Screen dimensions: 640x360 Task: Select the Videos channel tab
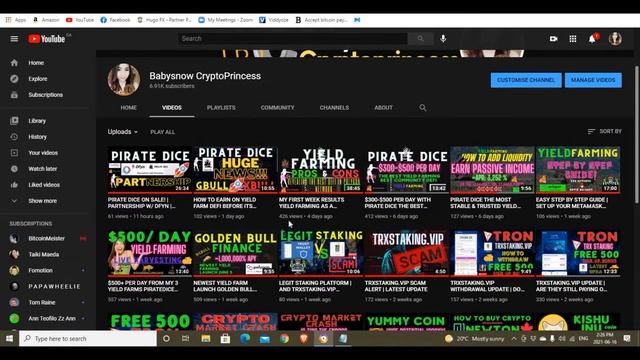pos(172,108)
